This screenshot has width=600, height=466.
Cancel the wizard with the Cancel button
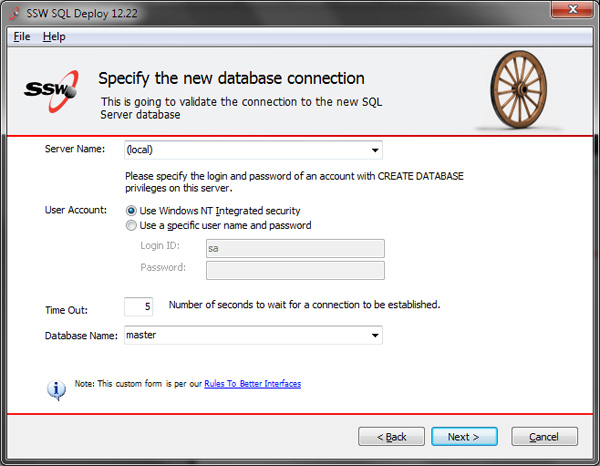(544, 437)
